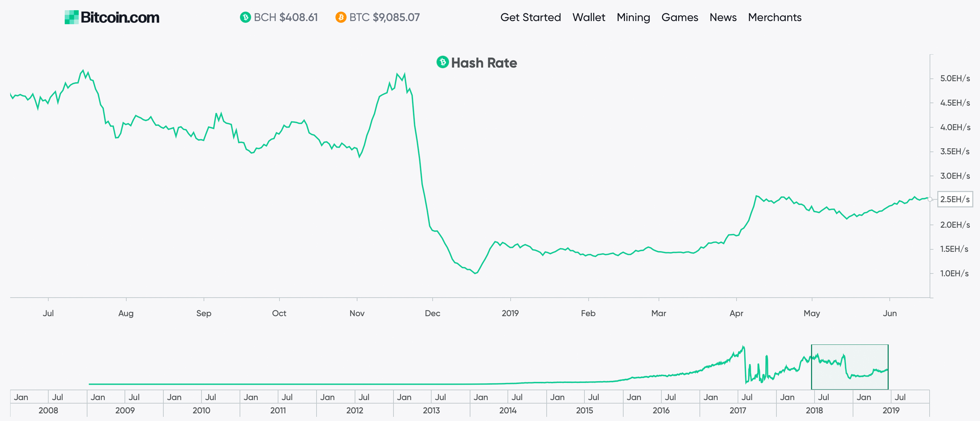Image resolution: width=980 pixels, height=421 pixels.
Task: Click the left handle of the range selector
Action: tap(812, 367)
